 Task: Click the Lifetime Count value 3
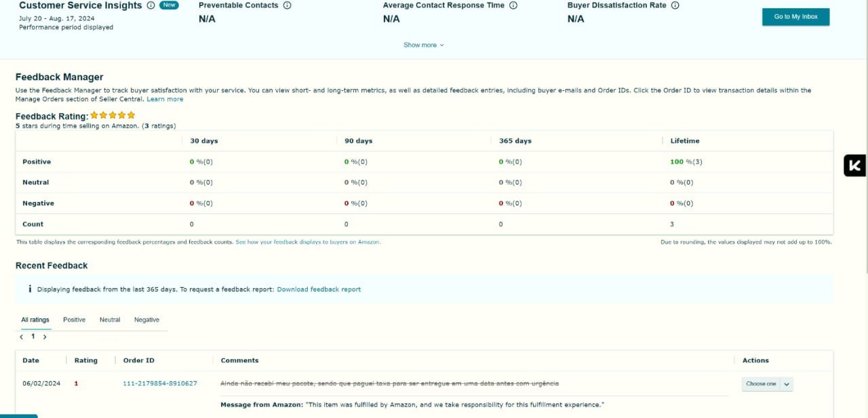672,224
